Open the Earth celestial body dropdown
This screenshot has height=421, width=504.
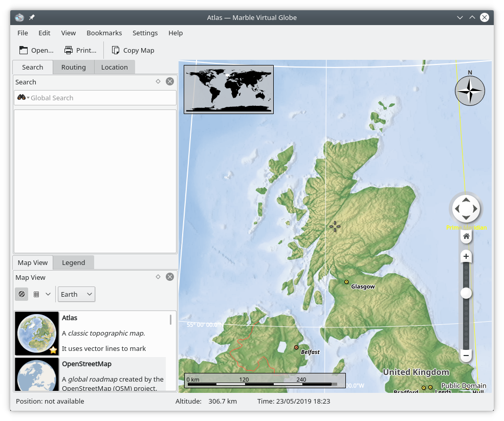tap(76, 294)
